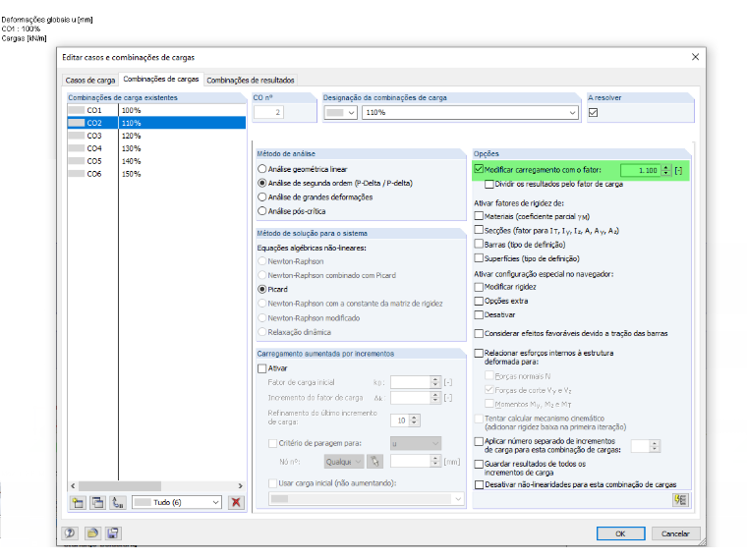Select CO5 140% in the list

click(156, 161)
